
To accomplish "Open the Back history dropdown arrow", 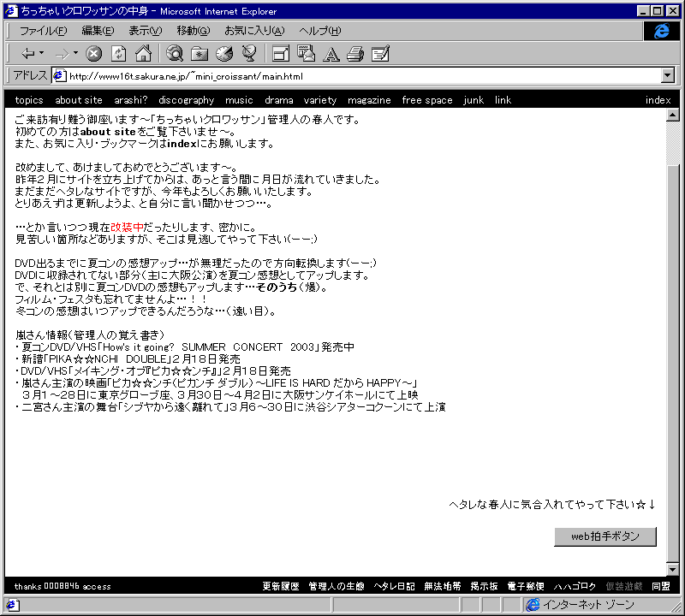I will 41,53.
